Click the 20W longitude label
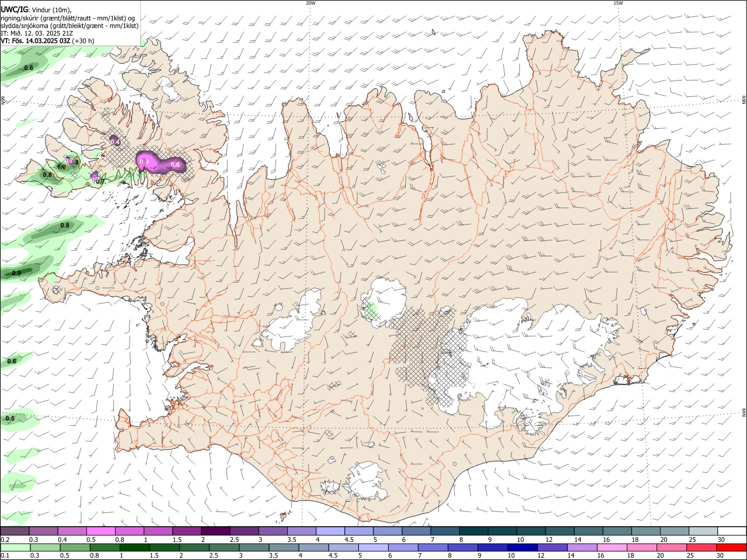The image size is (747, 560). point(310,3)
